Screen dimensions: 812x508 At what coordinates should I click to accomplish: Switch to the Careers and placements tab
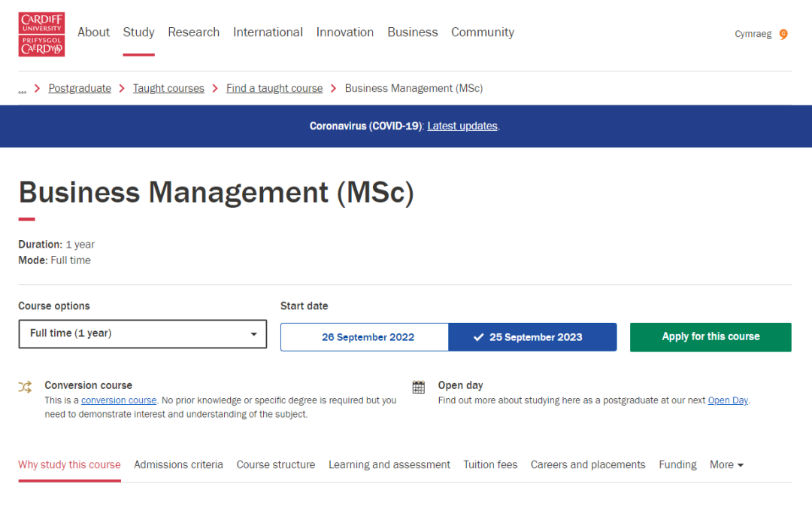coord(588,464)
